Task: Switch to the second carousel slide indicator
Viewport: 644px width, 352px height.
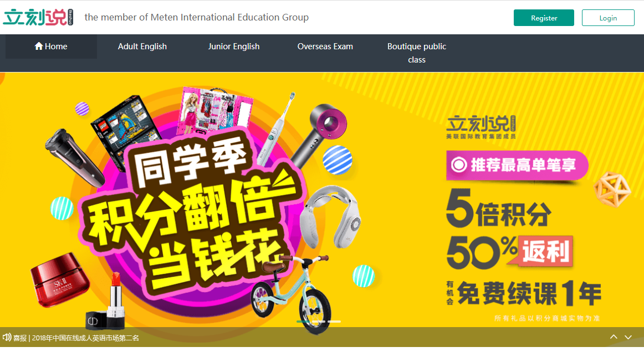Action: 318,321
